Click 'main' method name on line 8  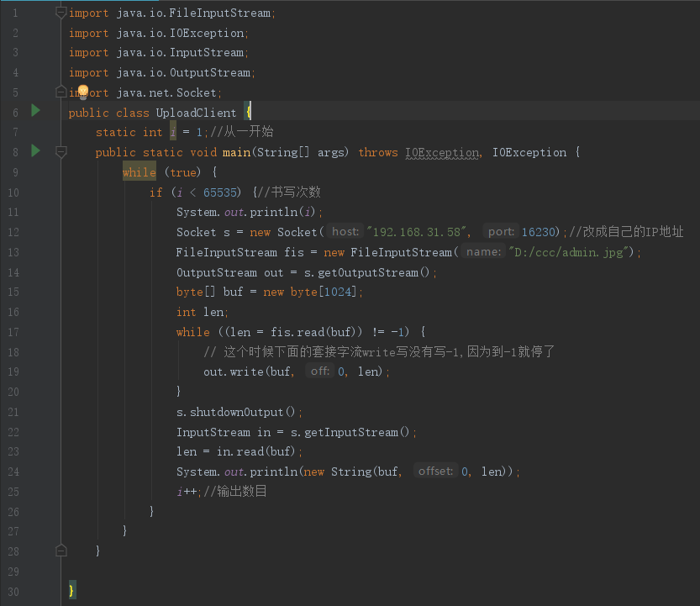pos(237,153)
